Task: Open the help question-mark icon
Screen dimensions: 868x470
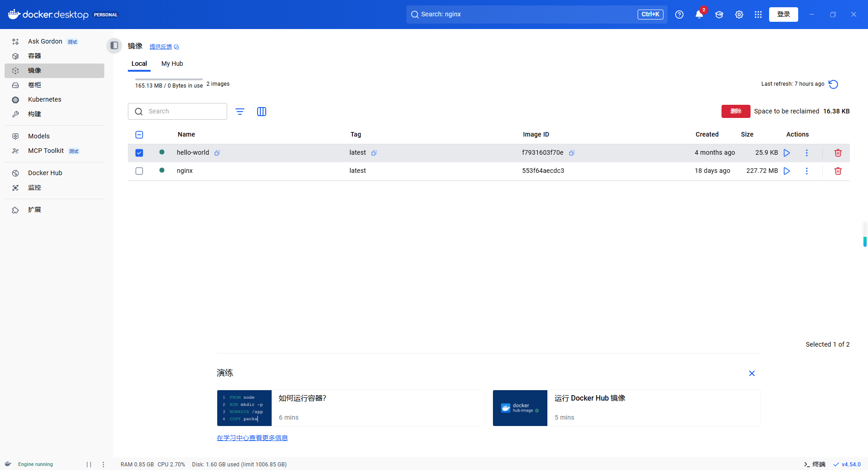Action: [x=679, y=15]
